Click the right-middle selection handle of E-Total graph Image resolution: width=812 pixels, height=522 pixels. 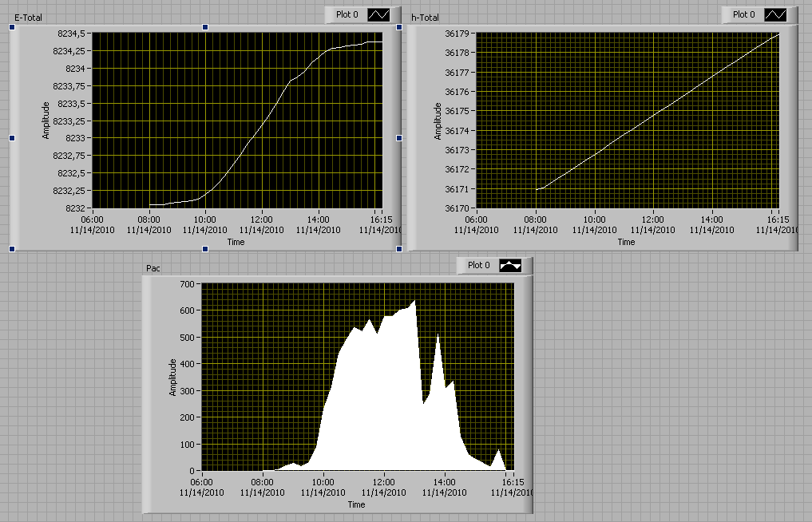click(399, 138)
